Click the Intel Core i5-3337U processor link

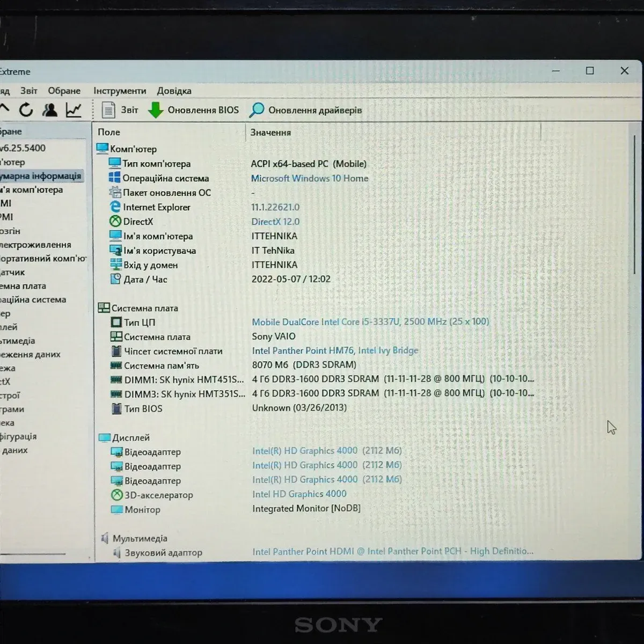click(370, 321)
